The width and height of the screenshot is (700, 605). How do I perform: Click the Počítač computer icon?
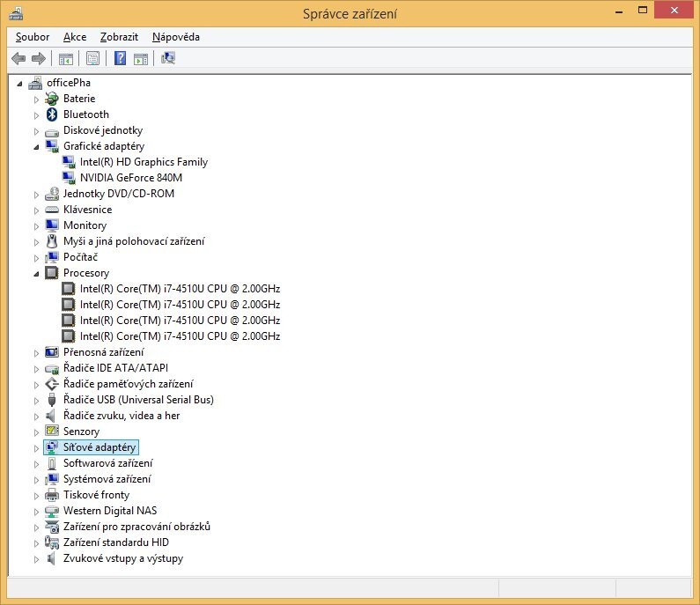pyautogui.click(x=52, y=257)
